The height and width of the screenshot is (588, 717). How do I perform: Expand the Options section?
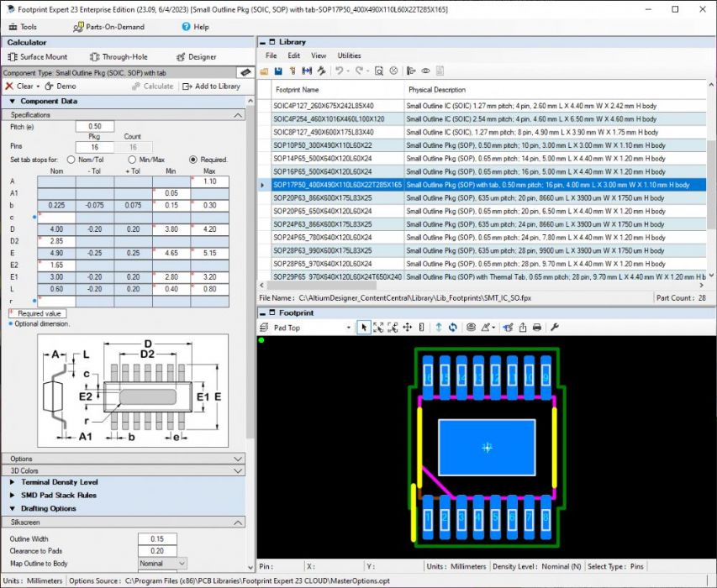point(238,459)
